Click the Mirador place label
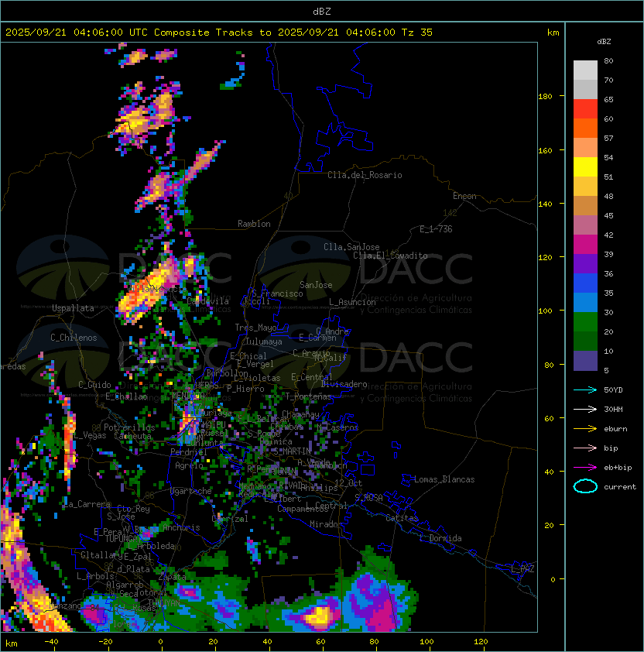 [326, 524]
